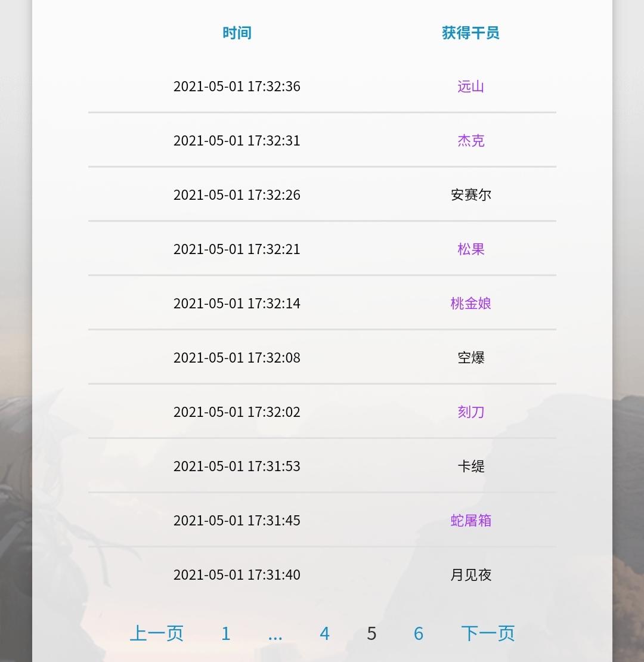Click timestamp 2021-05-01 17:32:36
Image resolution: width=644 pixels, height=662 pixels.
coord(237,86)
